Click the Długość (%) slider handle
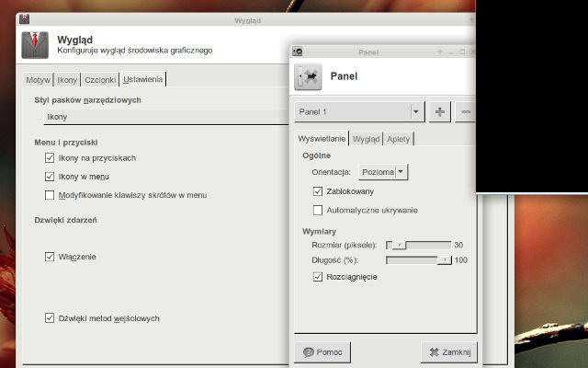This screenshot has width=588, height=368. point(445,260)
